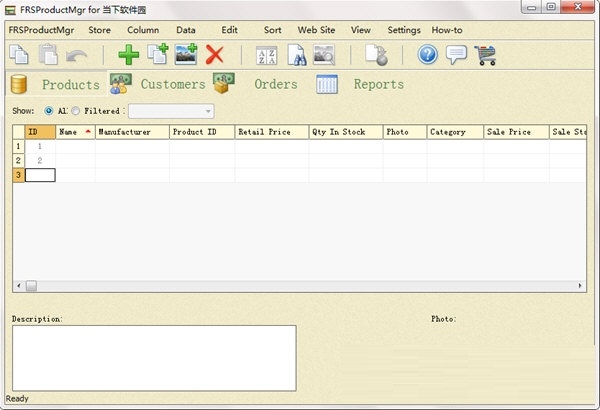Click the paste clipboard toolbar icon
Screen dimensions: 600x410
[48, 55]
